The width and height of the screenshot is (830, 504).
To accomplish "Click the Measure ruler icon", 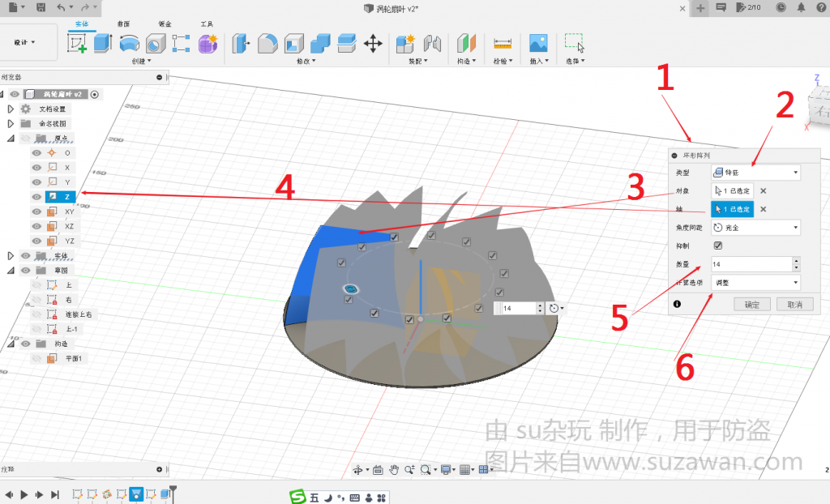I will point(503,44).
